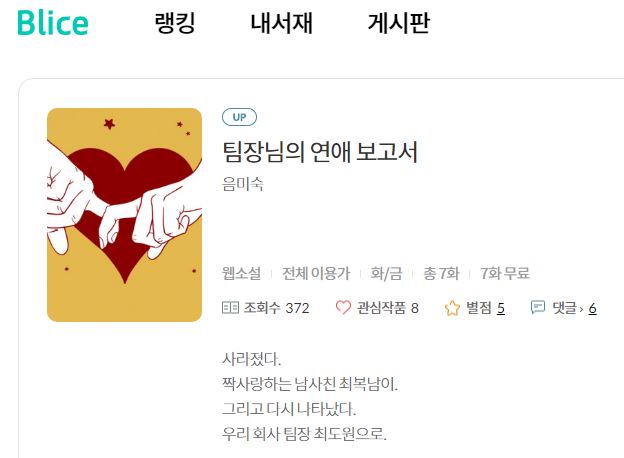
Task: Click the 조회수 book icon
Action: coord(230,308)
